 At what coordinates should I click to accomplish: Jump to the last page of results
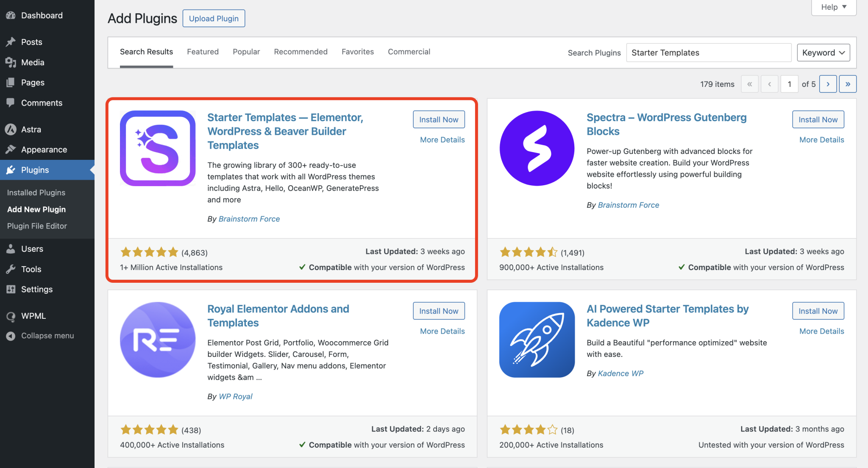848,84
